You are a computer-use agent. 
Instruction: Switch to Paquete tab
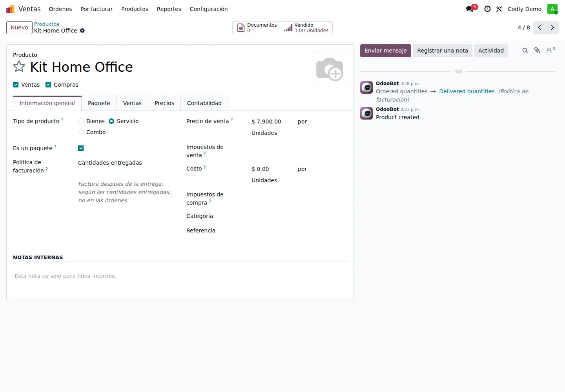click(x=99, y=103)
